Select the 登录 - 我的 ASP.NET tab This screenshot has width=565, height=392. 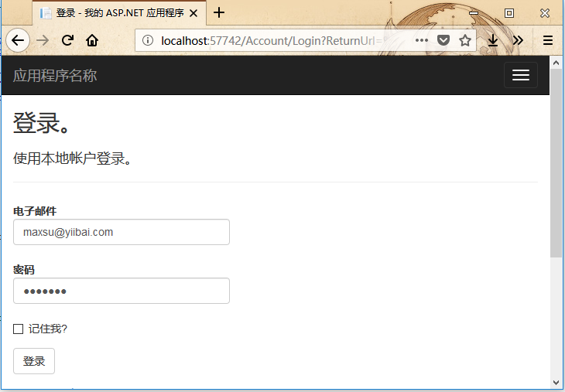pyautogui.click(x=116, y=13)
